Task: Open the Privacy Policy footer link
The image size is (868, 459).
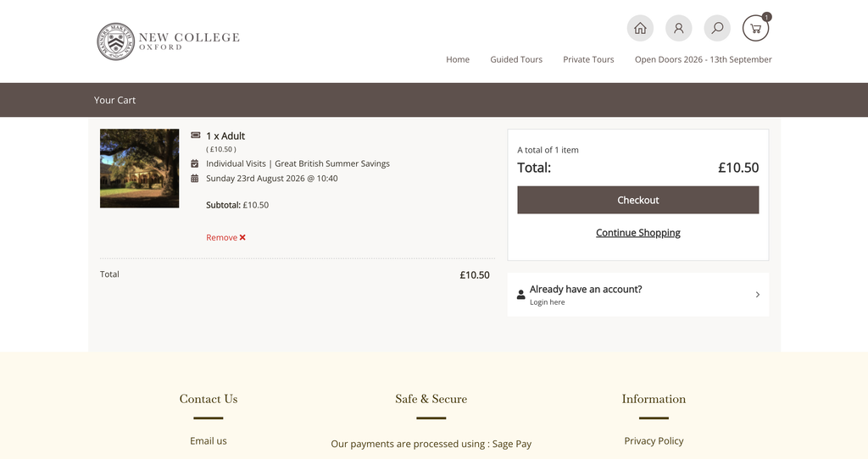Action: point(654,440)
